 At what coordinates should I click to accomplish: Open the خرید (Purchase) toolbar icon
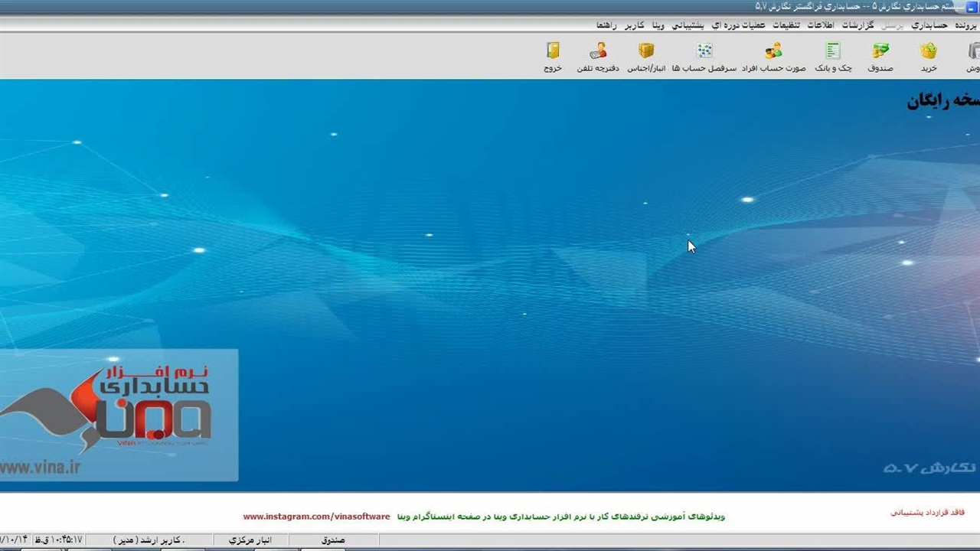click(x=928, y=57)
